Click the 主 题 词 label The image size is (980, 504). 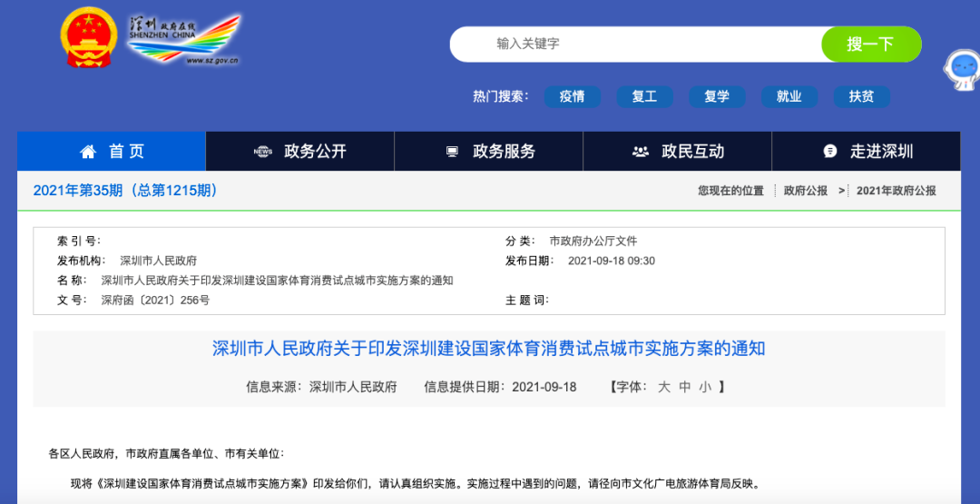pyautogui.click(x=527, y=301)
